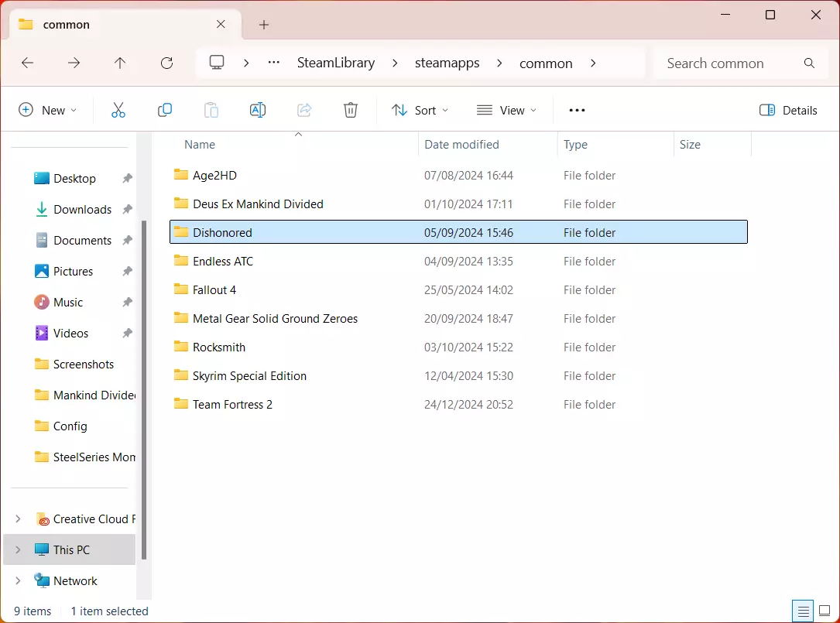Expand the Network tree node
Screen dimensions: 840x623
tap(18, 580)
